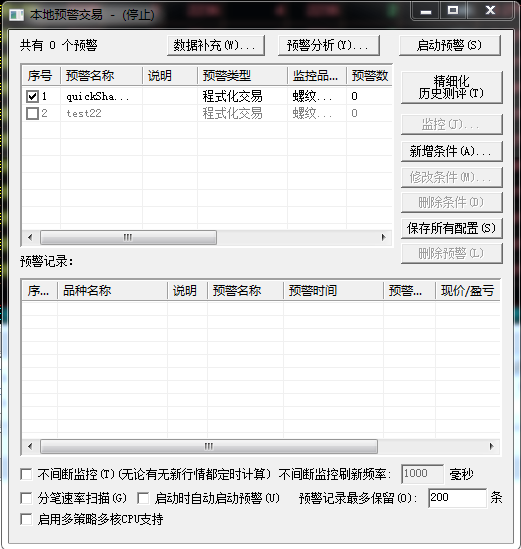Click 新增条件(A) to add a condition
The image size is (521, 549).
[452, 151]
